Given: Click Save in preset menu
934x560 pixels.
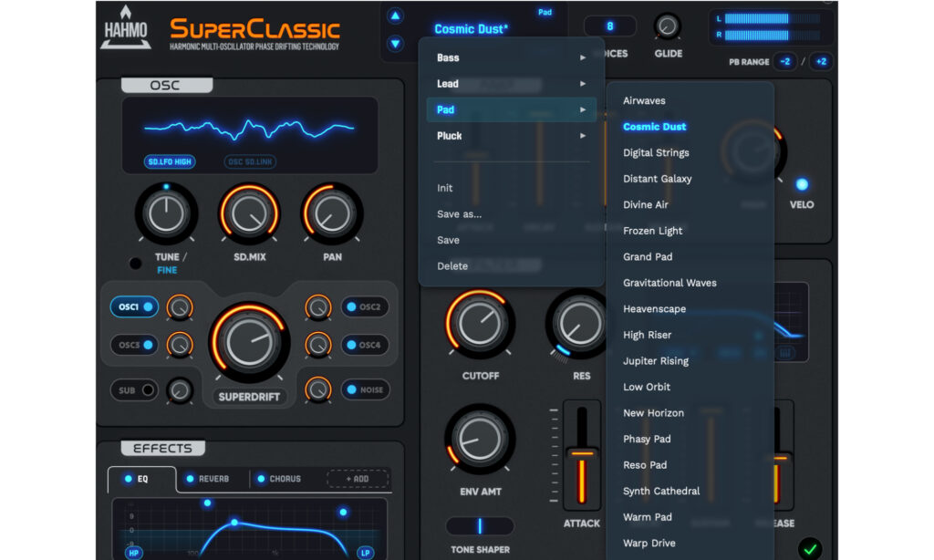Looking at the screenshot, I should coord(448,240).
